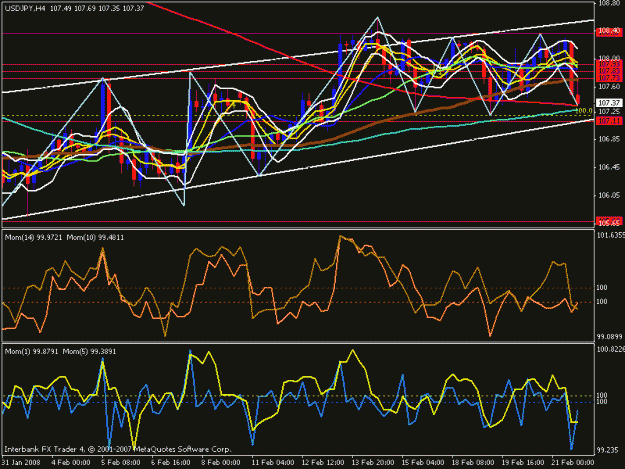
Task: Click the 106.85 price scale label
Action: (609, 139)
